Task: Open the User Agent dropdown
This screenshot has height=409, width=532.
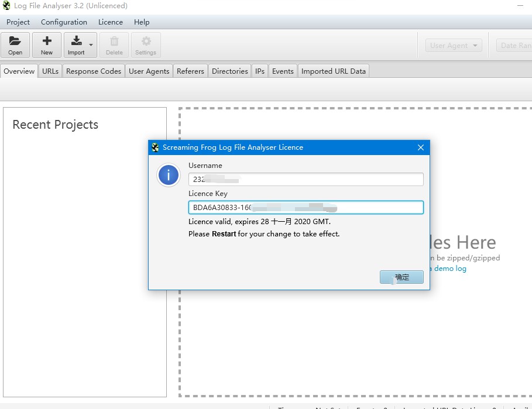Action: tap(454, 46)
